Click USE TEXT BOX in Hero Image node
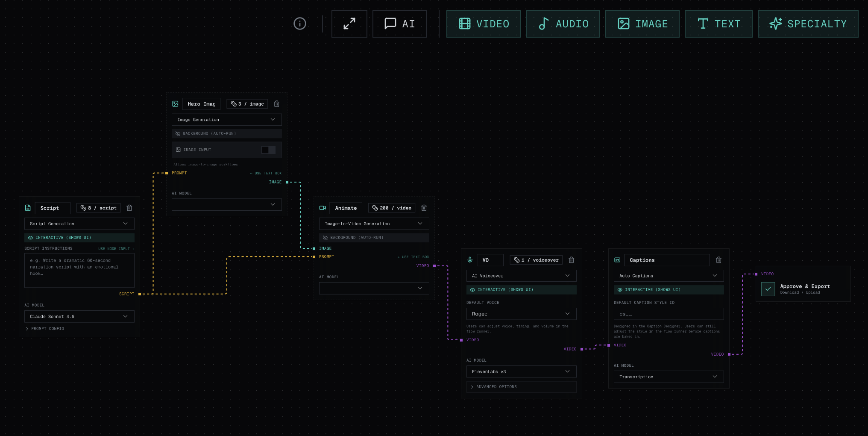868x436 pixels. click(x=266, y=173)
